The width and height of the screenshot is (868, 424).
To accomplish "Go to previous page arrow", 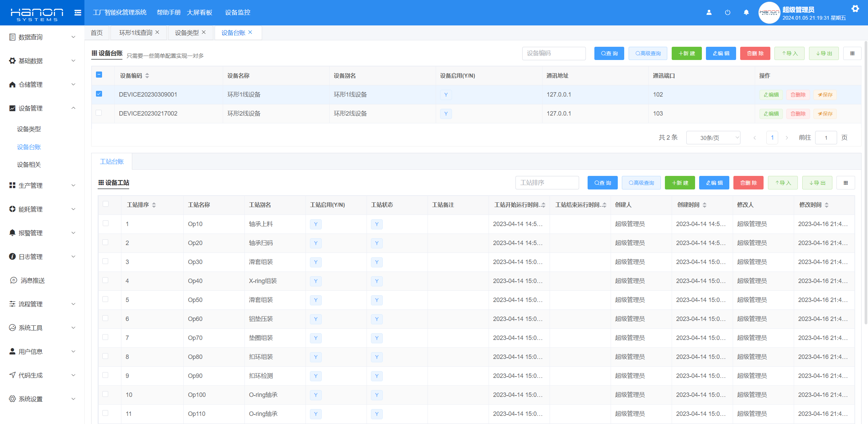I will [754, 138].
